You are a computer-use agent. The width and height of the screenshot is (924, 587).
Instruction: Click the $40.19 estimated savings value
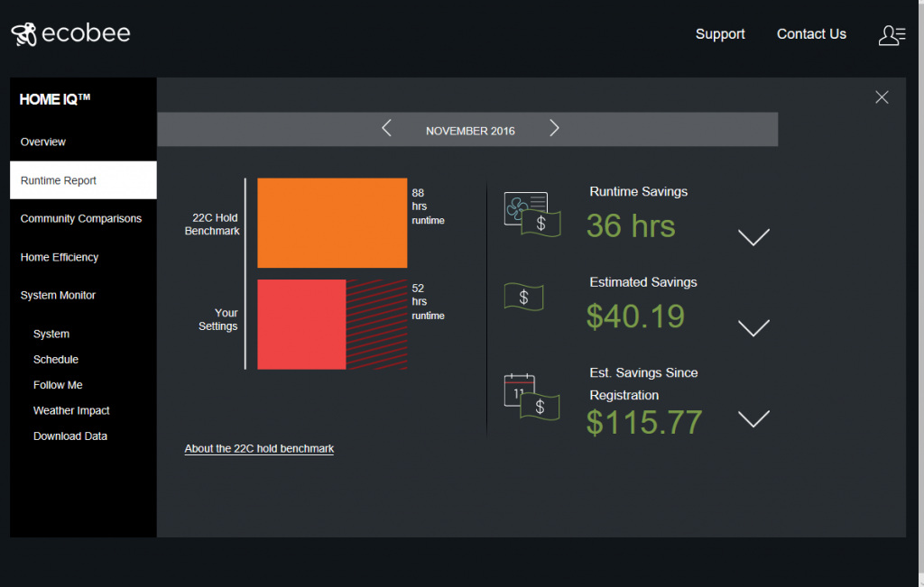pyautogui.click(x=635, y=316)
